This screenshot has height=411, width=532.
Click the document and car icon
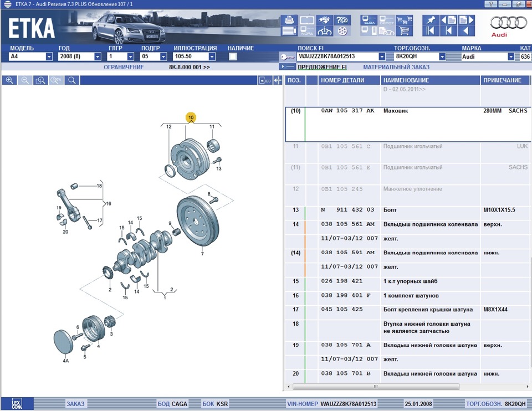tap(386, 31)
